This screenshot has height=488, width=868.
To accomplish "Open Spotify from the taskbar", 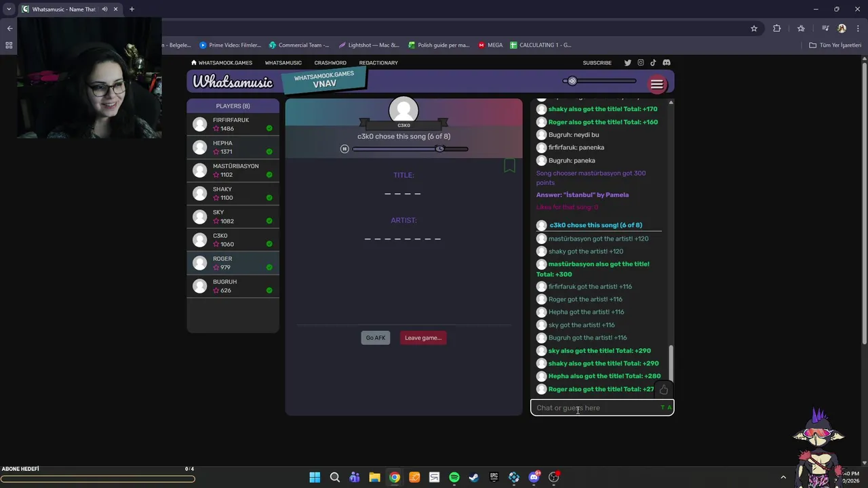I will pyautogui.click(x=454, y=477).
